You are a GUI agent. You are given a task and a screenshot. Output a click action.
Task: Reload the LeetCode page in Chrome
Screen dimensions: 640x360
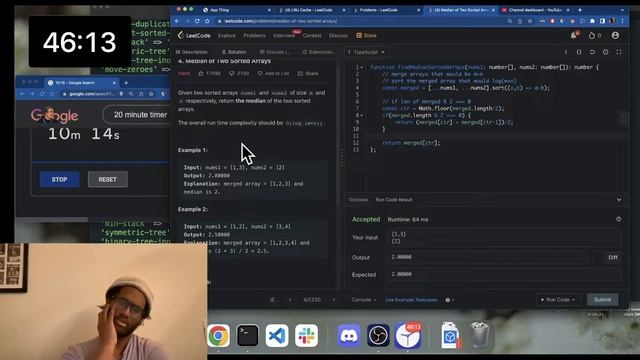[197, 21]
